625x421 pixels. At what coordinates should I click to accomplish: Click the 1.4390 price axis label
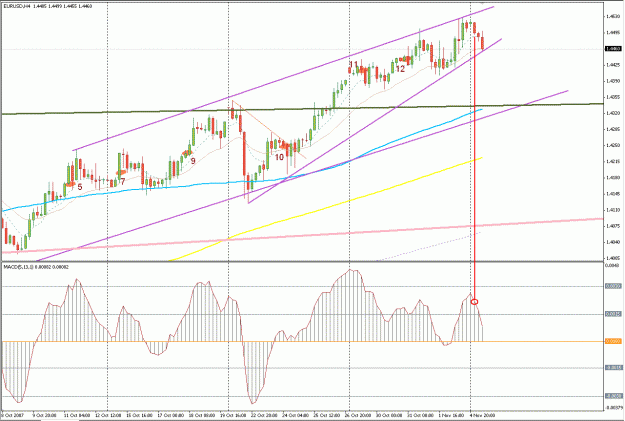pos(613,81)
